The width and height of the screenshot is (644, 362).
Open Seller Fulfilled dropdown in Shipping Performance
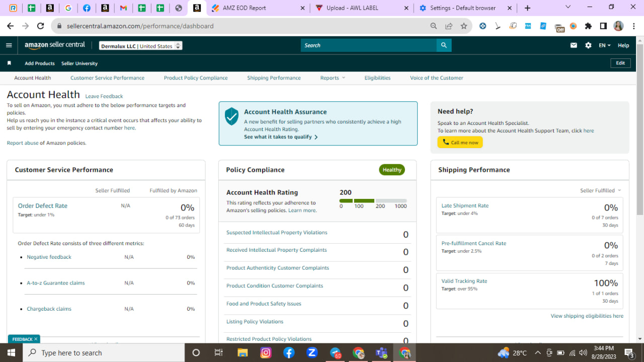pyautogui.click(x=601, y=190)
